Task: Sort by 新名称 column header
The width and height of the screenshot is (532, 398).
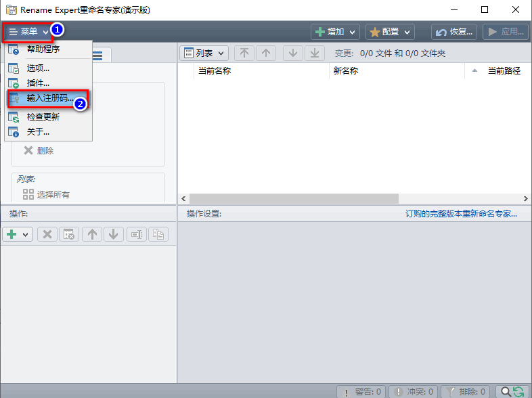Action: click(x=397, y=71)
